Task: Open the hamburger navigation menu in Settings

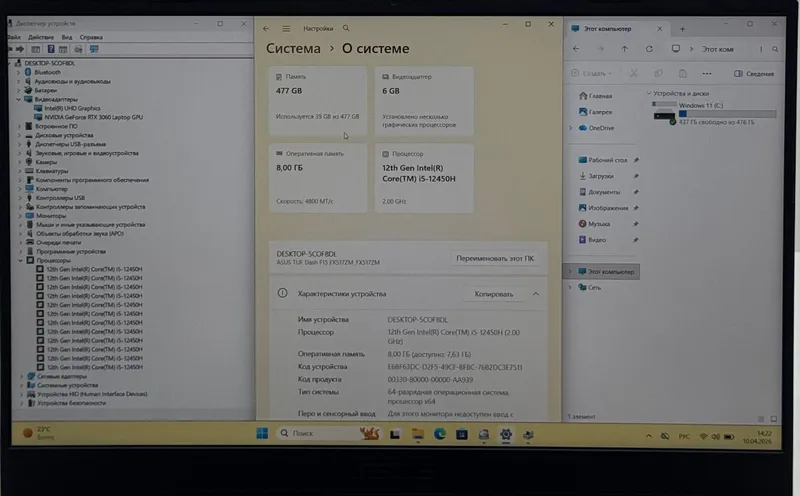Action: point(286,29)
